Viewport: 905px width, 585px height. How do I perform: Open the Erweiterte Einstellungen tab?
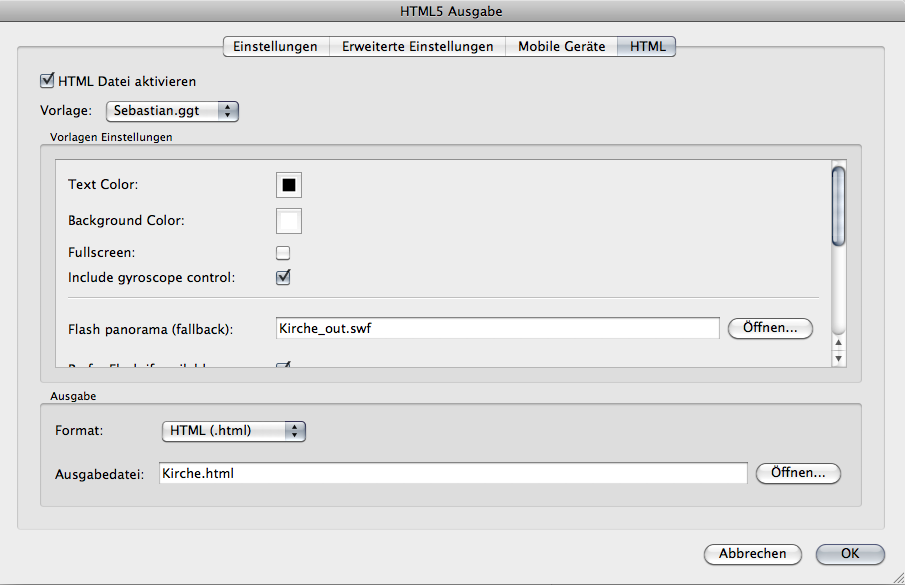tap(417, 47)
